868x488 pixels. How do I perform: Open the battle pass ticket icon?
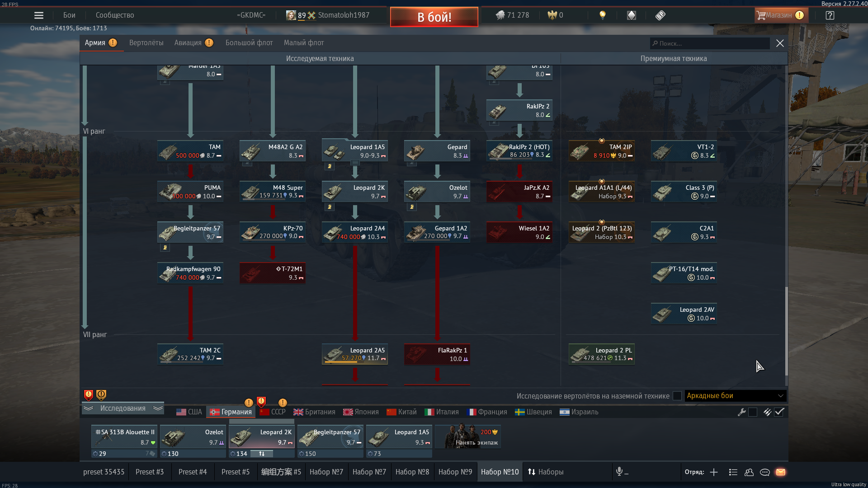[x=660, y=15]
